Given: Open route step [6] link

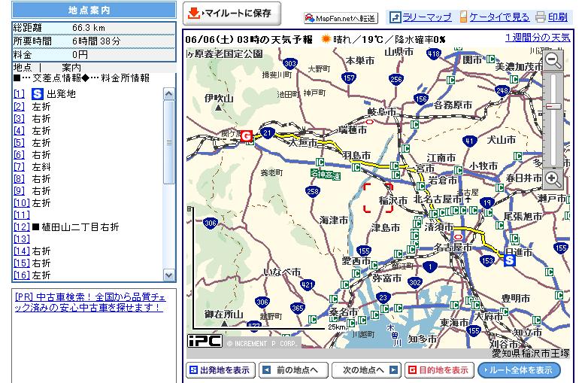Looking at the screenshot, I should pos(19,154).
